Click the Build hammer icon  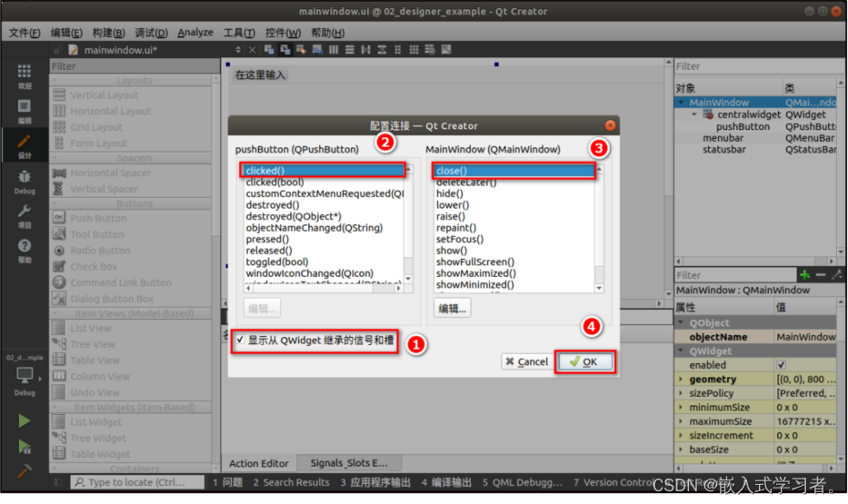(25, 471)
